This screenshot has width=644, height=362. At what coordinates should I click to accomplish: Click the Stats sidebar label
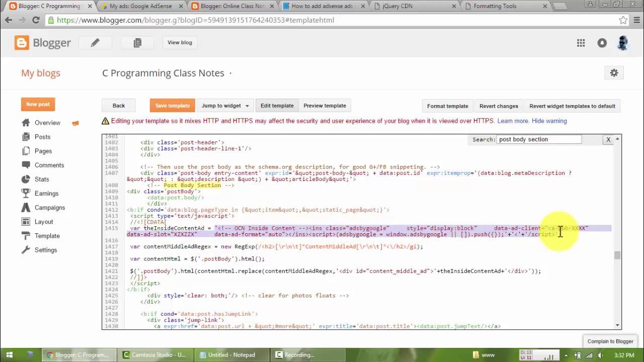(x=42, y=179)
